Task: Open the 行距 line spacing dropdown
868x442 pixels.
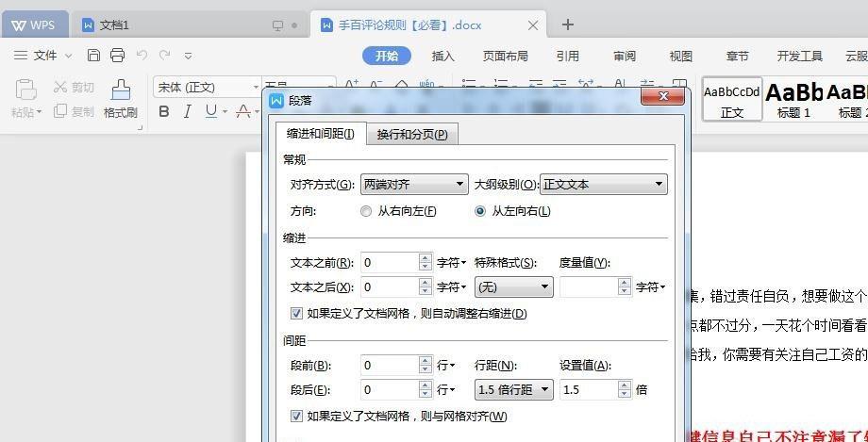Action: (513, 390)
